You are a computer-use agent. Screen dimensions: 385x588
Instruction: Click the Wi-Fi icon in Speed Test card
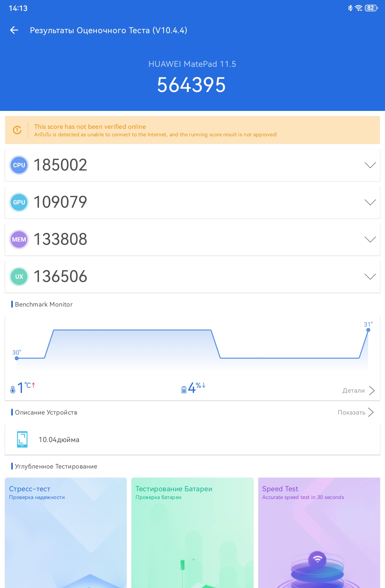click(x=317, y=559)
